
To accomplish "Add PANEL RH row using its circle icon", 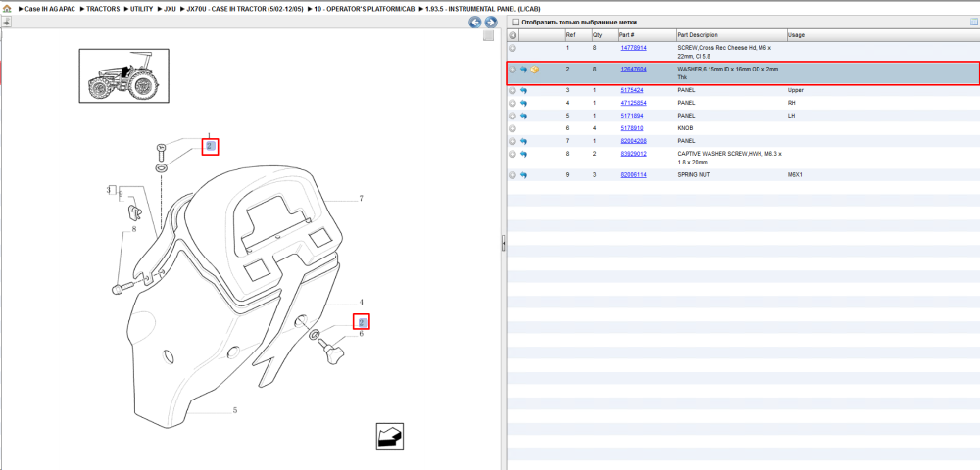I will click(513, 103).
